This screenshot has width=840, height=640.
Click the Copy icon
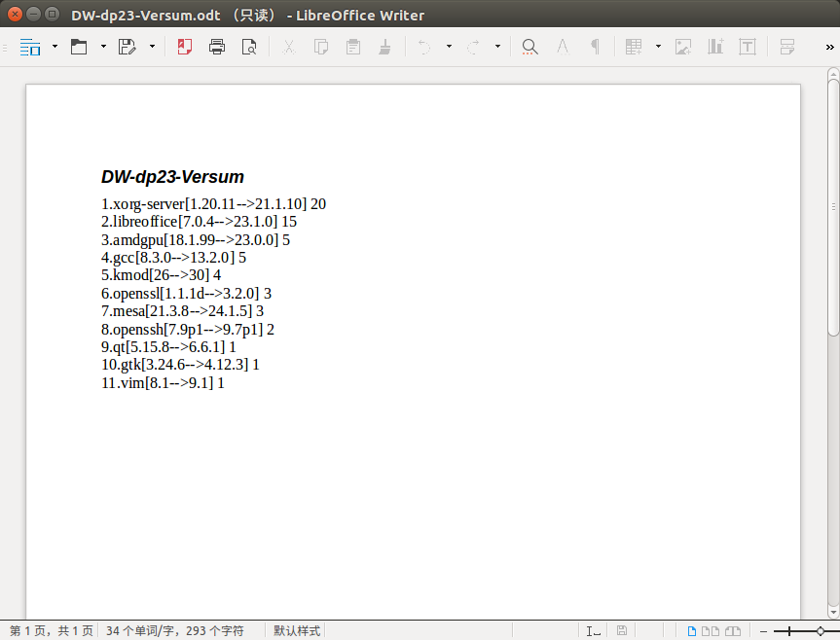[321, 47]
